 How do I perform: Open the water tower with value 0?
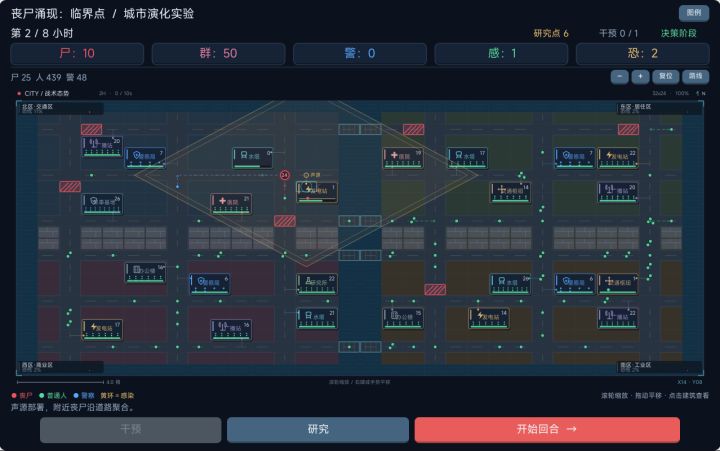[x=253, y=158]
